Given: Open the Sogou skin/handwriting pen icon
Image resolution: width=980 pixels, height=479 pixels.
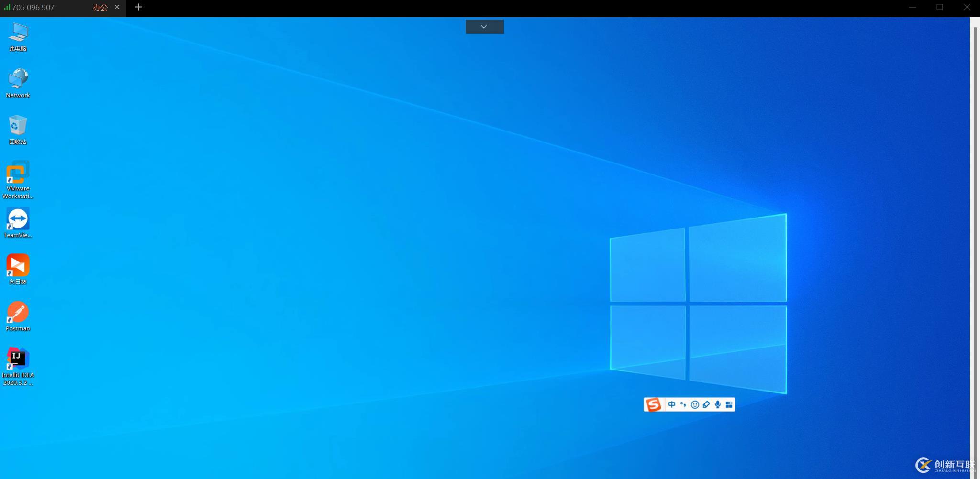Looking at the screenshot, I should (706, 404).
